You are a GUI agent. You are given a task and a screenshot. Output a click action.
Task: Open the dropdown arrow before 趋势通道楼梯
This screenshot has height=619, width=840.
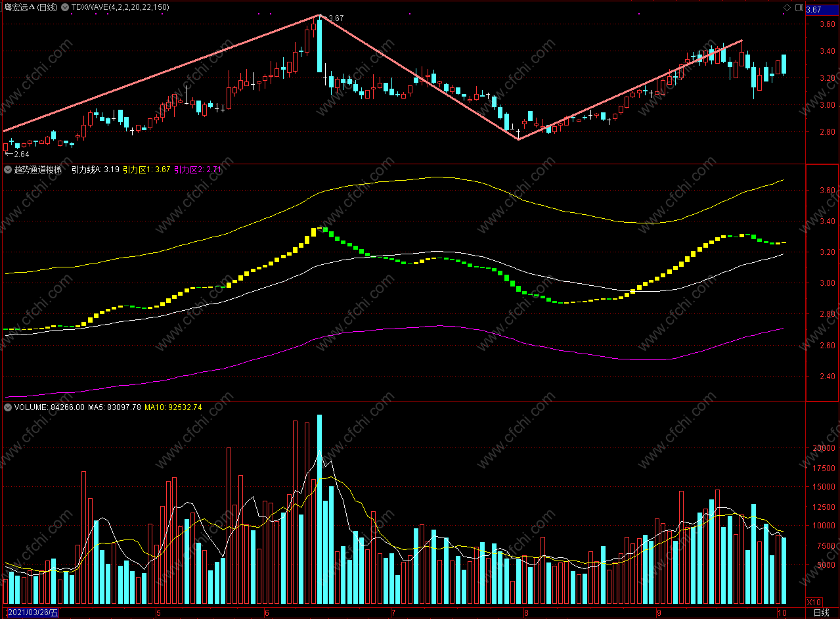(x=7, y=170)
